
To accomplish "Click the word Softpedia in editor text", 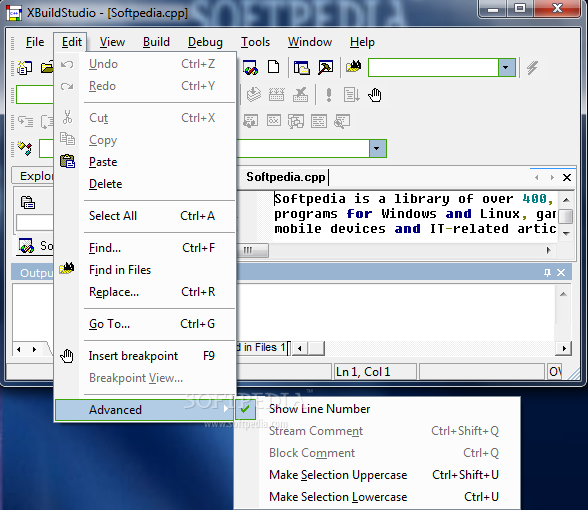I will pyautogui.click(x=310, y=199).
